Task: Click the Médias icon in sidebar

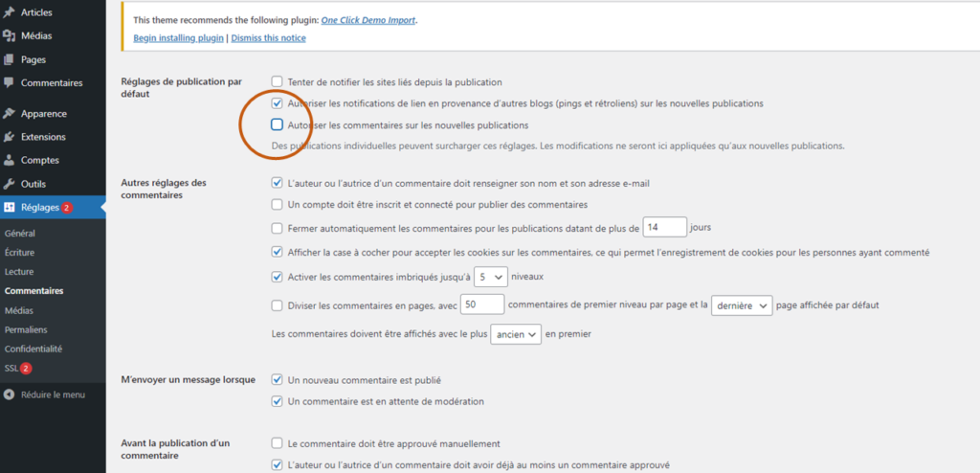Action: [x=10, y=35]
